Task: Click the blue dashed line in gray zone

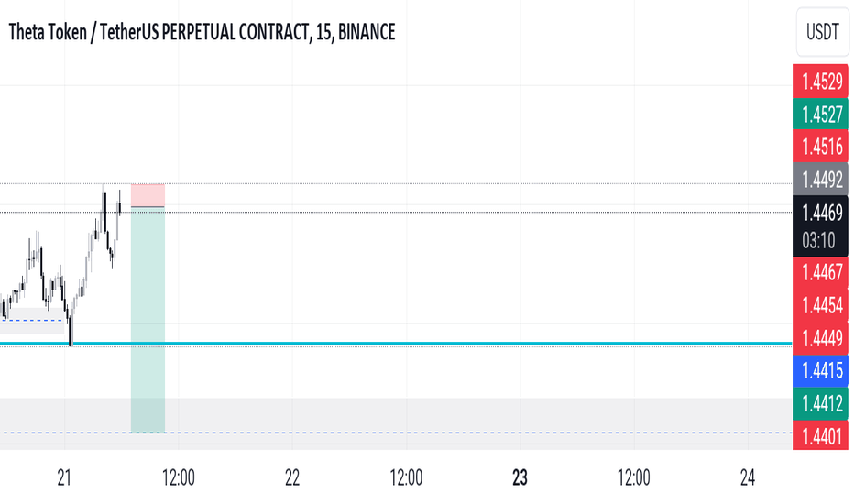Action: (396, 433)
